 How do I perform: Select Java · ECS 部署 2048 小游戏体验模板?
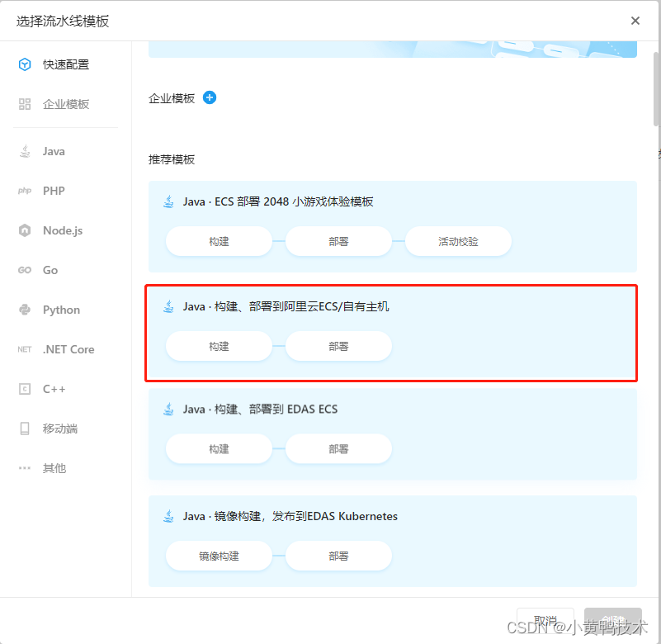point(393,226)
